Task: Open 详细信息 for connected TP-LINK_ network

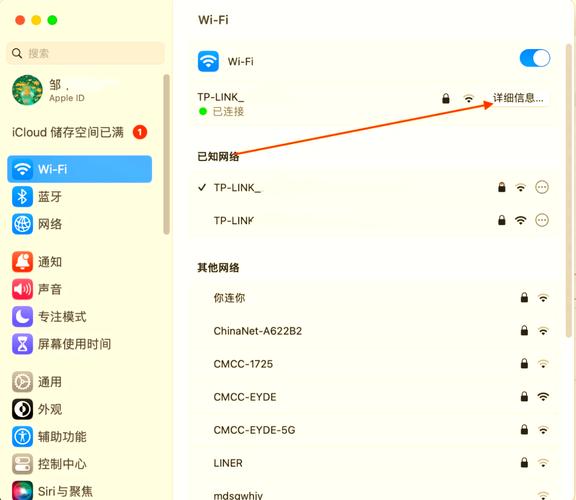Action: click(x=518, y=98)
